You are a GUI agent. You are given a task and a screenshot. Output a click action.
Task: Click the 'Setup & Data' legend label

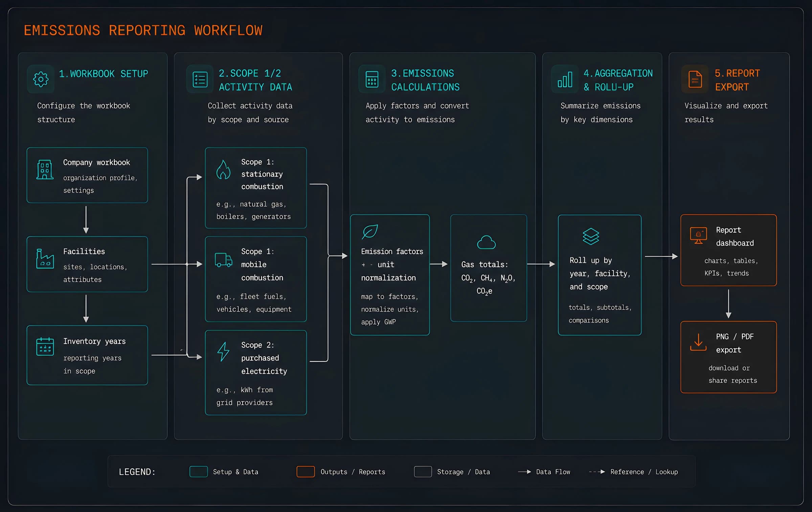(235, 472)
